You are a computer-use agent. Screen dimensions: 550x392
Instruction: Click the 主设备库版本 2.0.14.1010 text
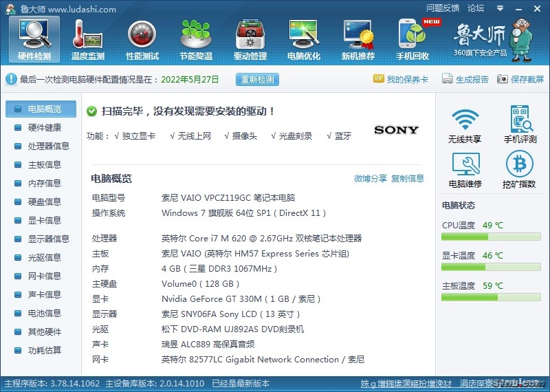pos(155,384)
